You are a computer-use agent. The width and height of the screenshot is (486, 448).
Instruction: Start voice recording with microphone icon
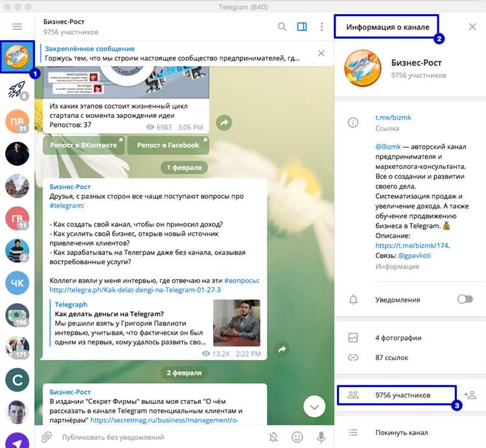(x=321, y=437)
